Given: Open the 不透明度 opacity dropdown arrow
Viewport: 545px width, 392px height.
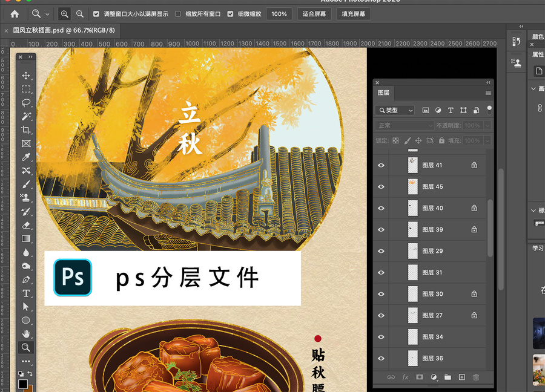Looking at the screenshot, I should pos(487,125).
